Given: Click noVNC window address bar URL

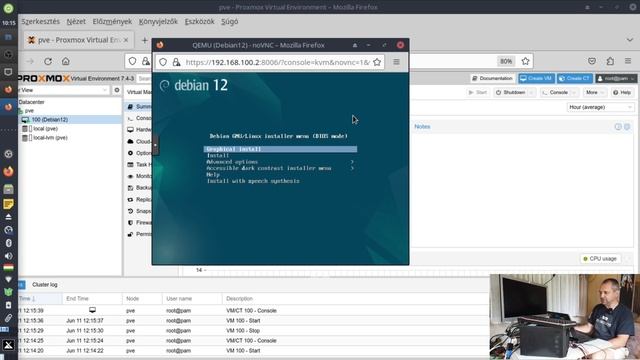Looking at the screenshot, I should point(278,62).
